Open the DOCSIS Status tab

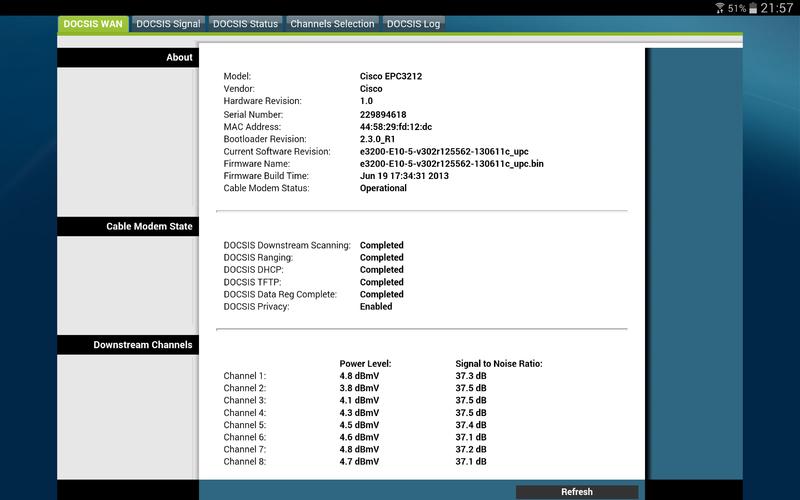click(245, 24)
